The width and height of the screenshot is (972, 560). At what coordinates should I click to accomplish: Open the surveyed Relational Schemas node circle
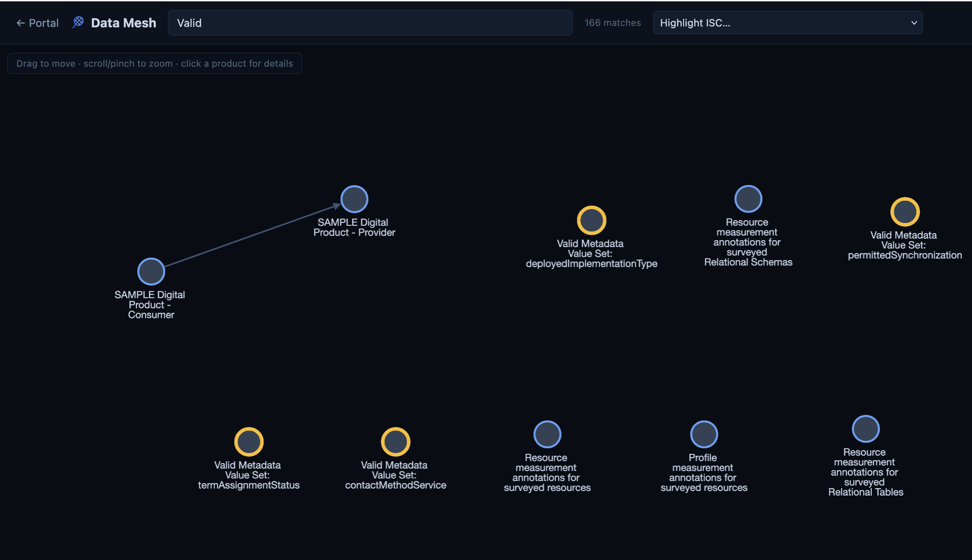pyautogui.click(x=748, y=199)
